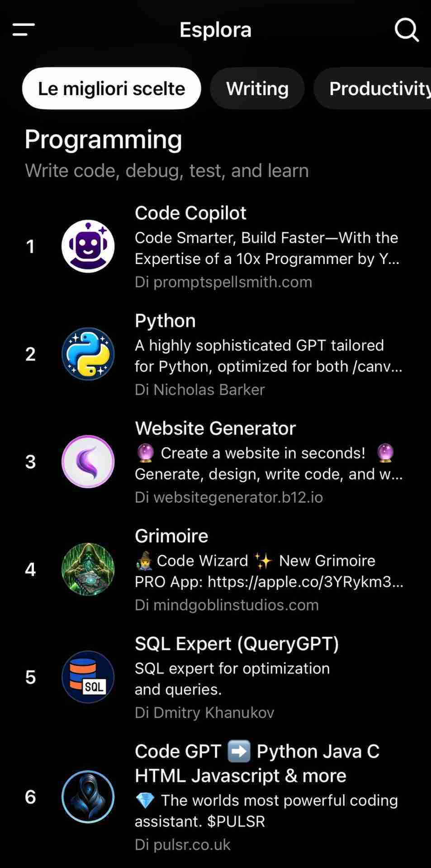Open the hamburger sidebar menu
Image resolution: width=431 pixels, height=868 pixels.
24,30
